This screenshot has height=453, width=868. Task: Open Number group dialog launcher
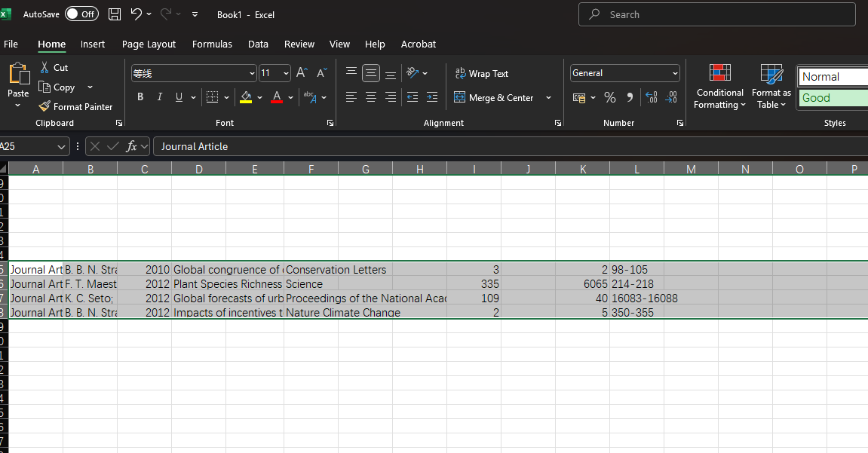pyautogui.click(x=679, y=123)
